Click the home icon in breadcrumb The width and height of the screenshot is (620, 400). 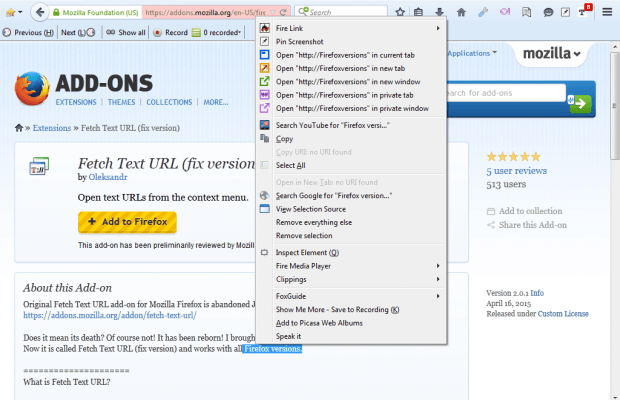tap(19, 128)
